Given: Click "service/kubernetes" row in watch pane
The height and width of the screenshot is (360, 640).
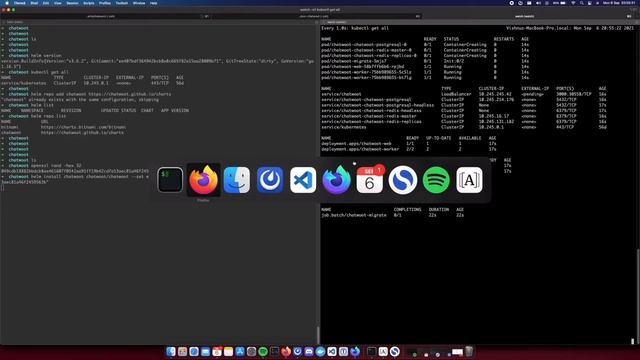Looking at the screenshot, I should coord(464,127).
